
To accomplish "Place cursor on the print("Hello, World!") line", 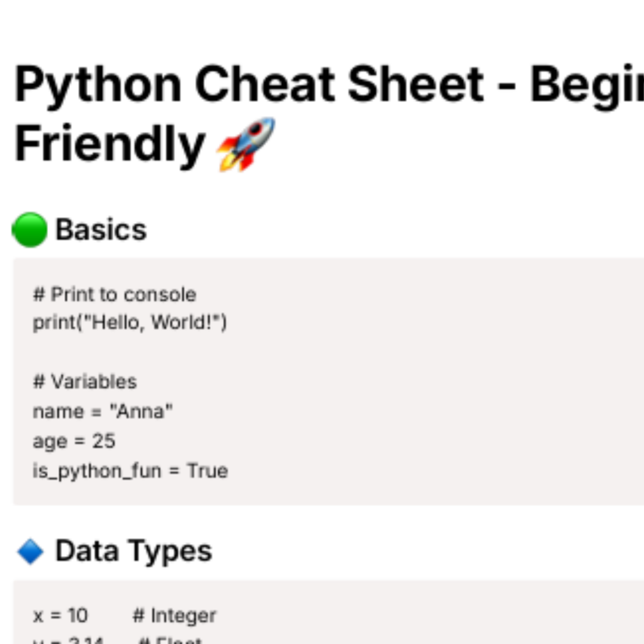I will click(x=129, y=322).
